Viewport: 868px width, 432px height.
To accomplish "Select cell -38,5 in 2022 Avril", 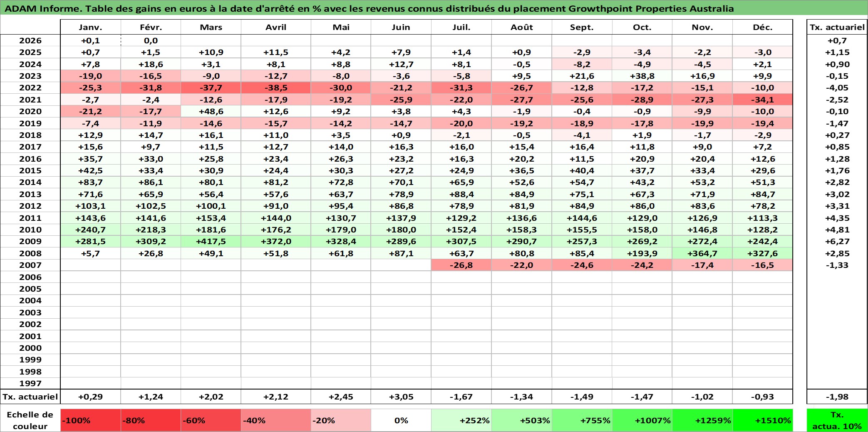I will click(276, 87).
